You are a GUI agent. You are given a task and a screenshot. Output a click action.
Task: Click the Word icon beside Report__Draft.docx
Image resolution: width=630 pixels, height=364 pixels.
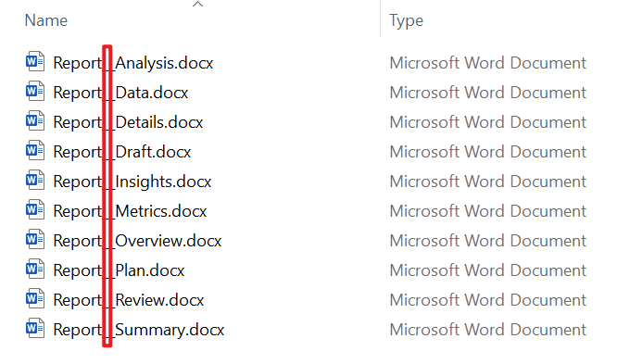coord(35,150)
